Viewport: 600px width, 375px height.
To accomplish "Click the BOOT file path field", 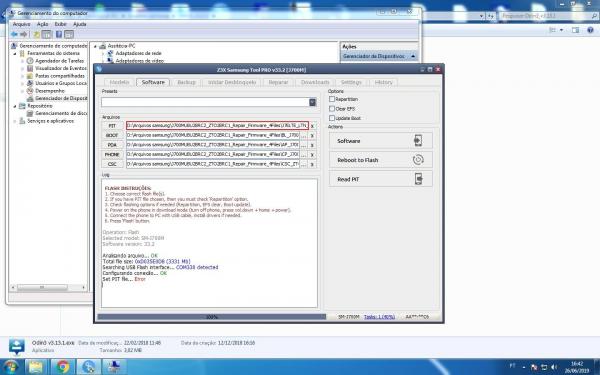I will tap(213, 135).
